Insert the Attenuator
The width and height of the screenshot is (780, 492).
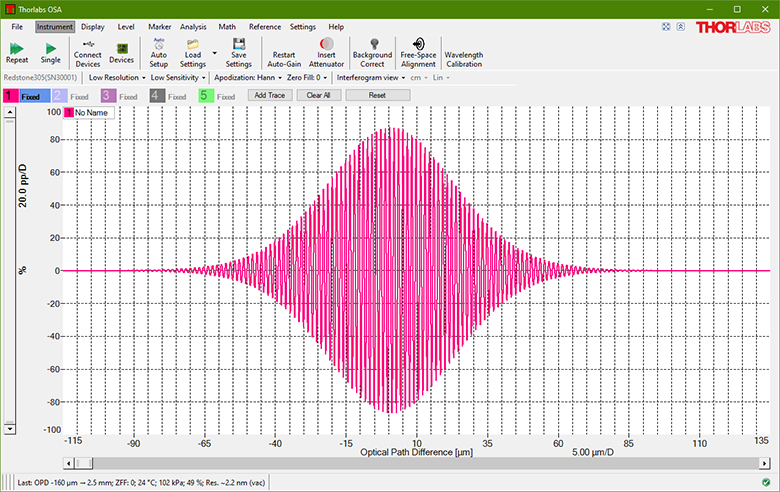[x=326, y=52]
